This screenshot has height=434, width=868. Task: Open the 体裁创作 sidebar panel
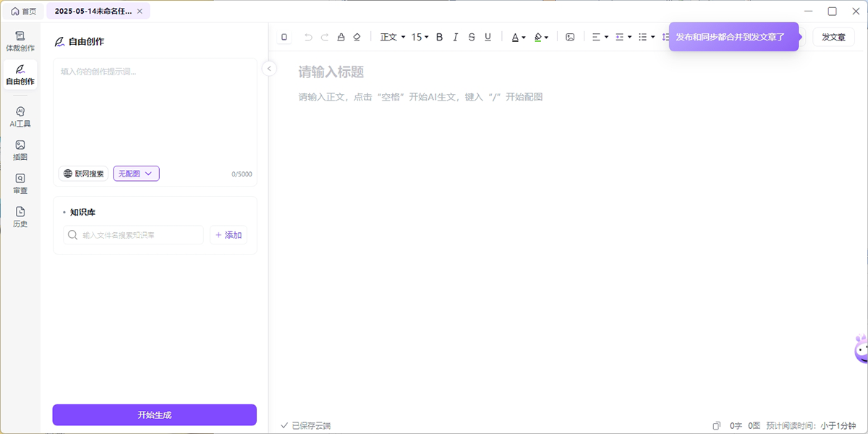coord(20,41)
